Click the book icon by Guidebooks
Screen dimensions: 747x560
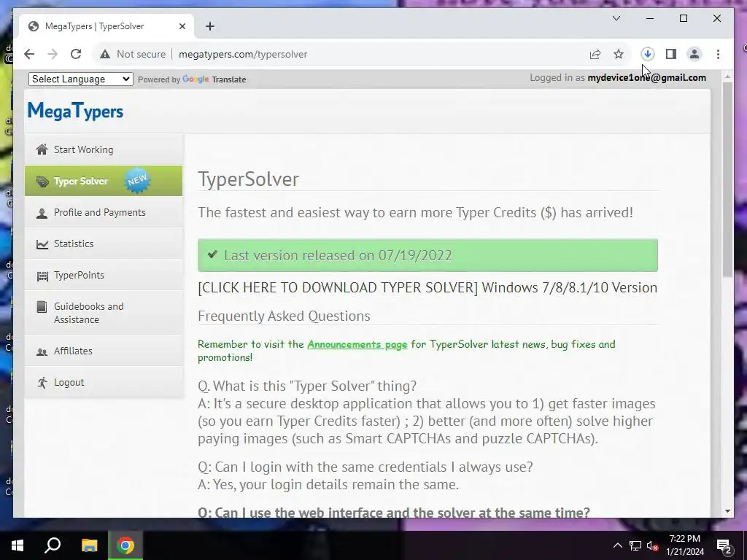42,307
